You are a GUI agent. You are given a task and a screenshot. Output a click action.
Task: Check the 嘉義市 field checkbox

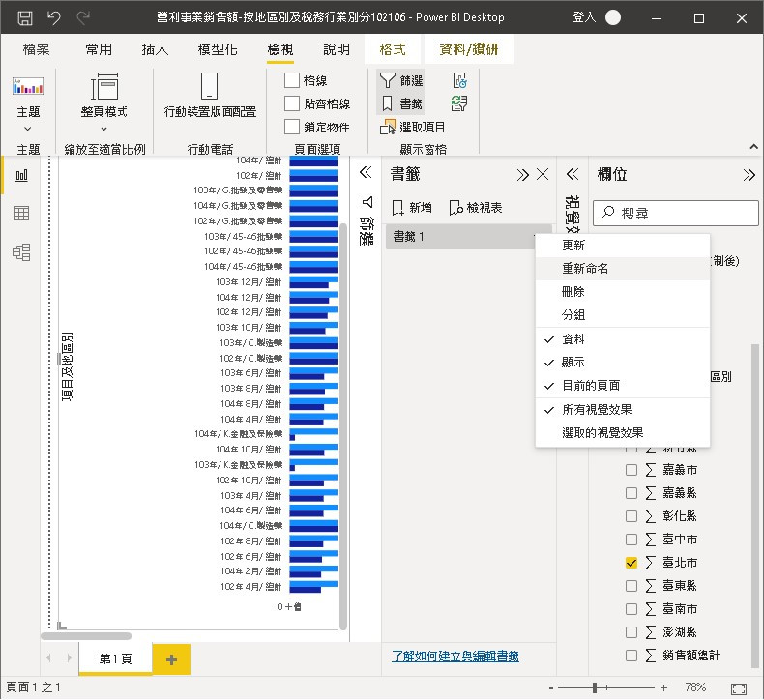[631, 470]
